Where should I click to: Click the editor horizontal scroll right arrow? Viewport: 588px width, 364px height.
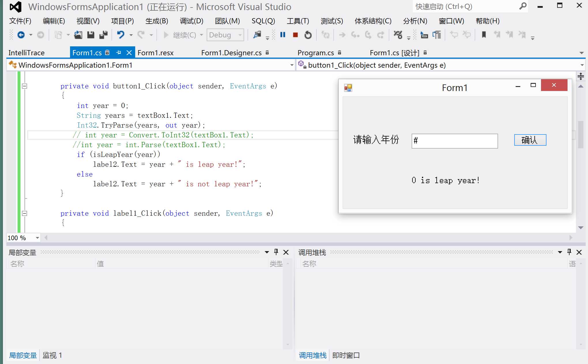click(x=571, y=238)
